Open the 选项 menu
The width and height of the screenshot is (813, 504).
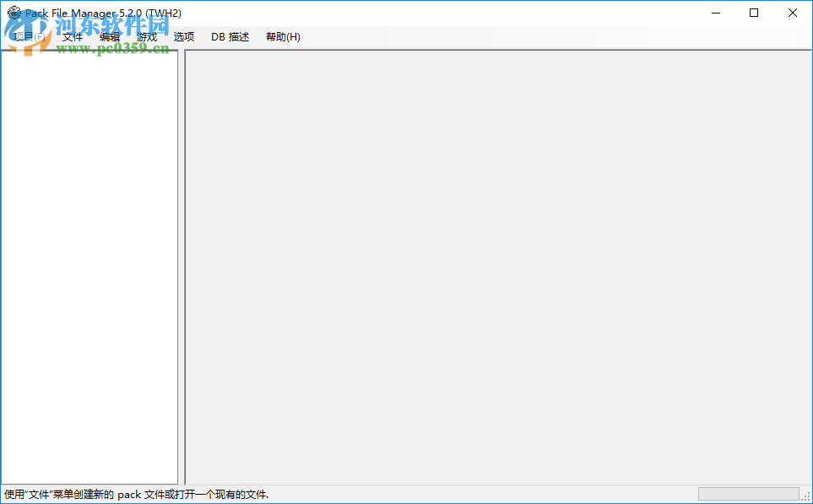pos(183,36)
